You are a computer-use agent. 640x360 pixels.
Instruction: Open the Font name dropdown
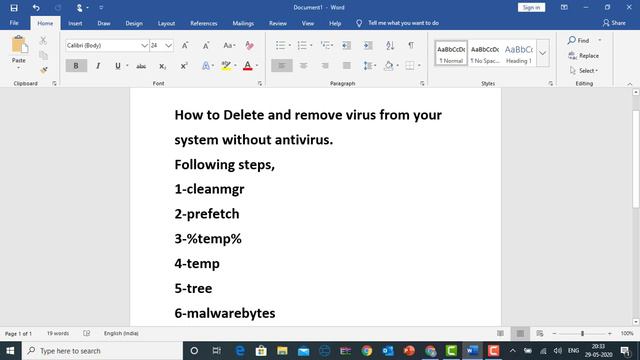[144, 45]
